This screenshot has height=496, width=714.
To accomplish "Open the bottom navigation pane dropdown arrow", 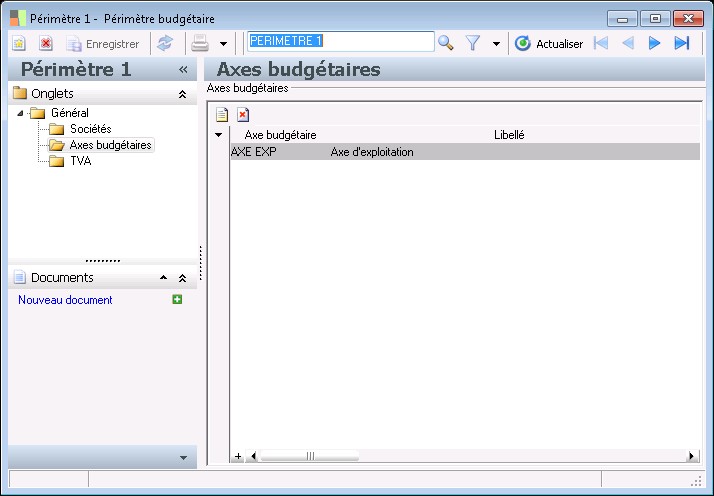I will pos(183,458).
